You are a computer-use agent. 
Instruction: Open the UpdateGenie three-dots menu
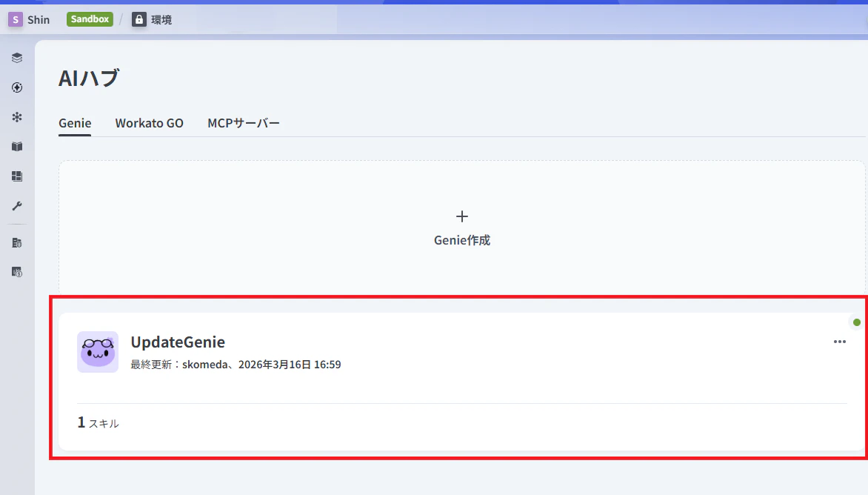coord(839,342)
